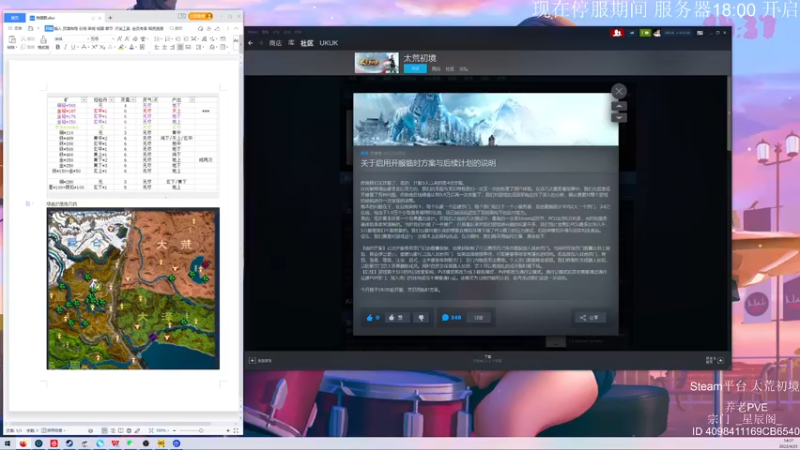The width and height of the screenshot is (800, 450).
Task: Rate the announcement with the thumbs-down button
Action: tap(421, 317)
